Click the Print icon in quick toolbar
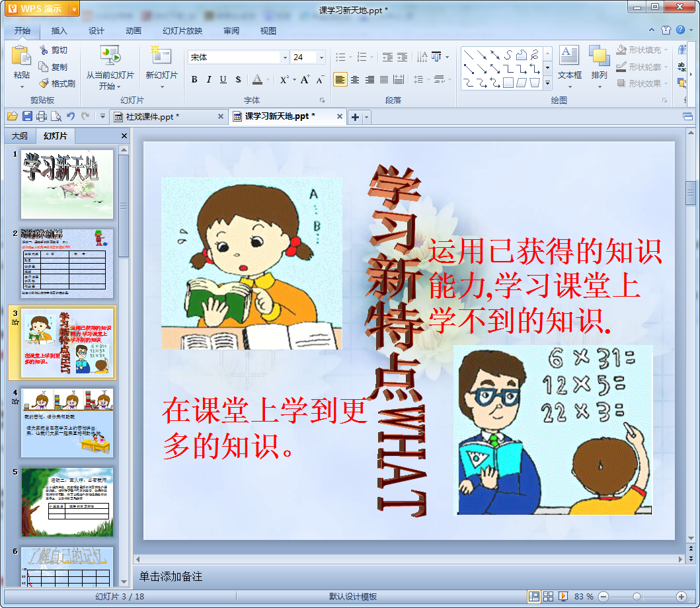Screen dimensions: 700x608 [x=42, y=116]
